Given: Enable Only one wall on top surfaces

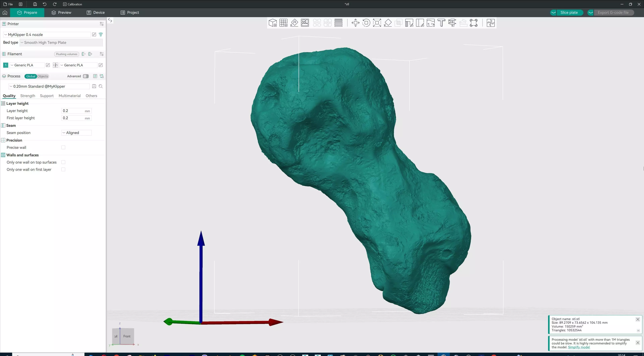Looking at the screenshot, I should (x=63, y=162).
